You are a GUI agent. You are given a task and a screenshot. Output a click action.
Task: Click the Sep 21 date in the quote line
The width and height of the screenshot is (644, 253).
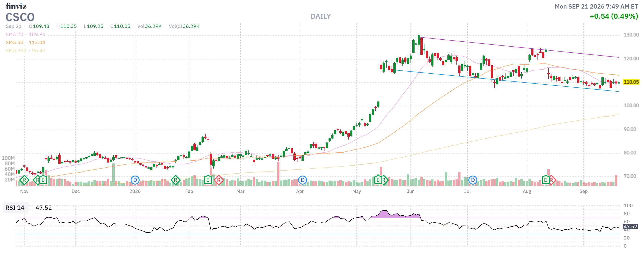click(x=14, y=26)
